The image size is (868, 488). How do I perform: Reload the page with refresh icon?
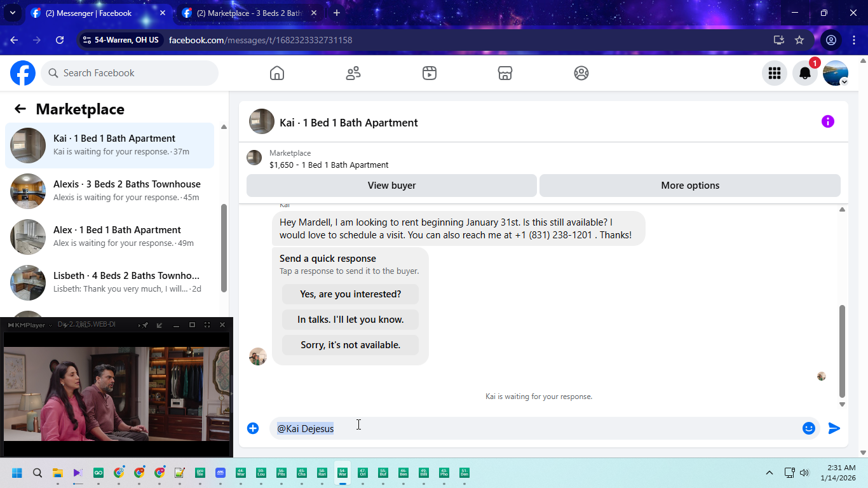point(60,40)
